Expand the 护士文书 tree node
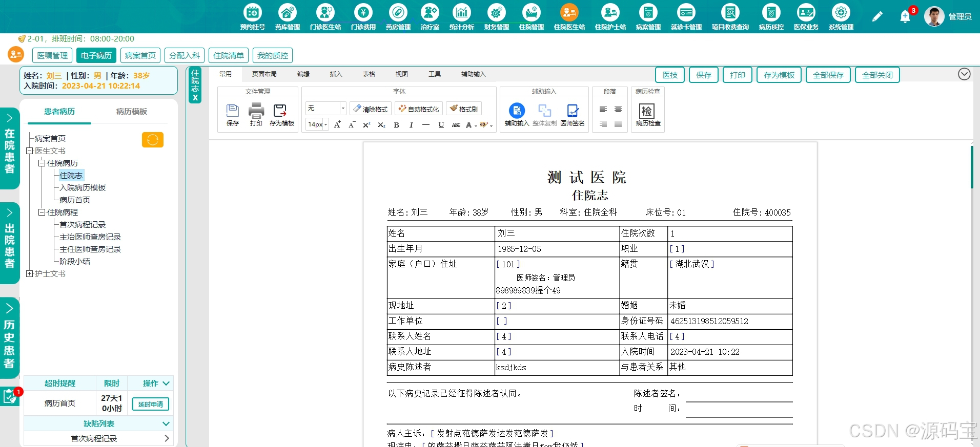 pyautogui.click(x=30, y=274)
